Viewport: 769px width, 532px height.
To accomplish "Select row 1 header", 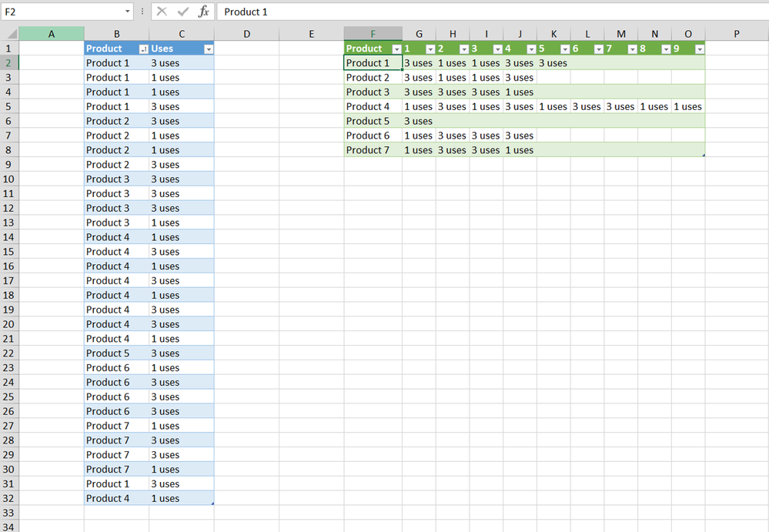I will point(8,49).
